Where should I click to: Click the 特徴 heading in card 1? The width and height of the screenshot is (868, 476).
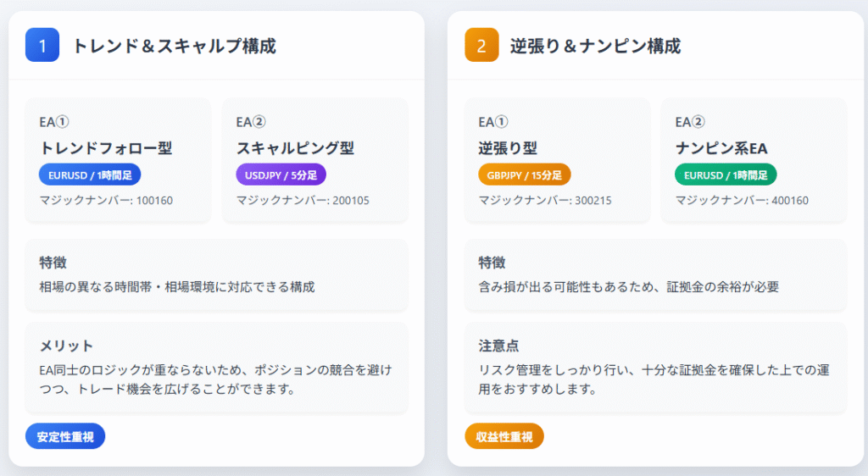53,263
